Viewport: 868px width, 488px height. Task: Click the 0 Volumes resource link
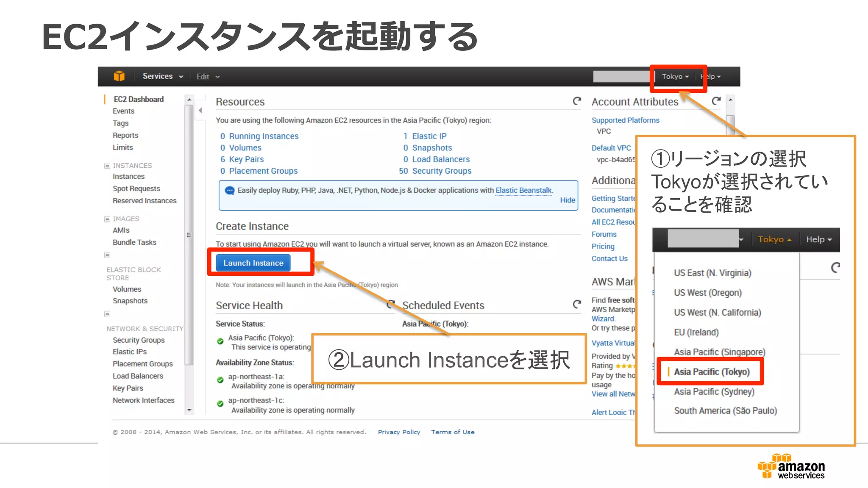point(241,148)
